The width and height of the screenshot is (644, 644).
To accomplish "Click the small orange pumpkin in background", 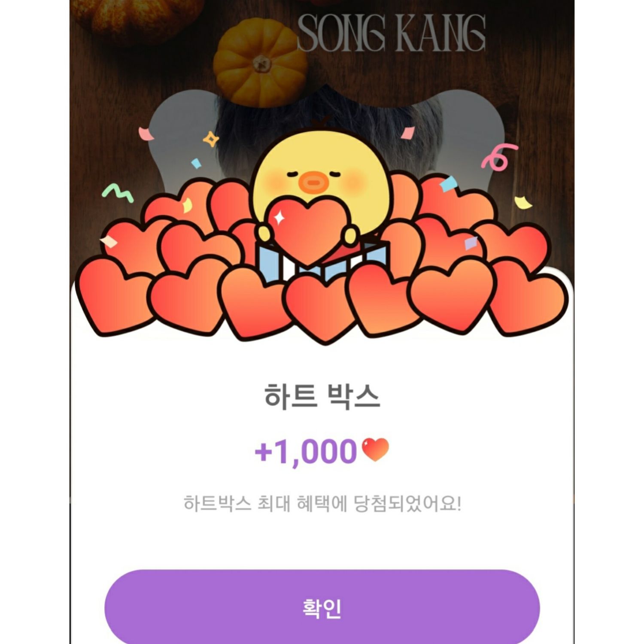I will click(x=260, y=63).
